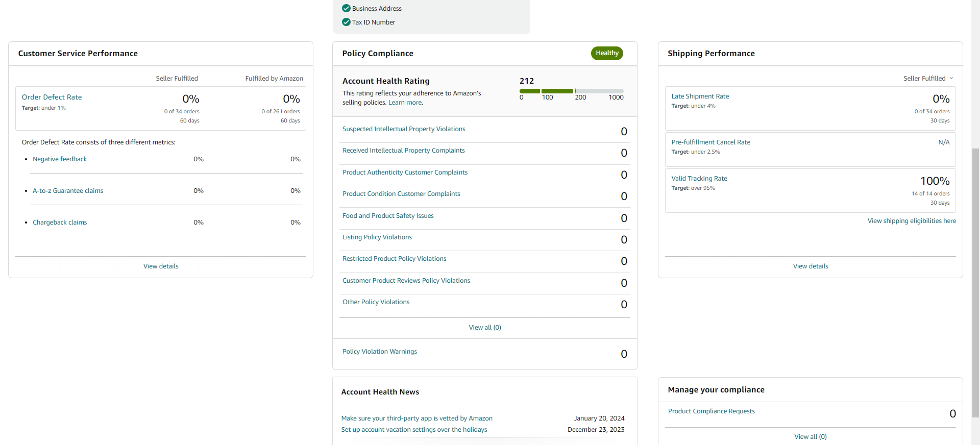The image size is (980, 445).
Task: Click the Account Health Rating progress bar
Action: coord(572,91)
